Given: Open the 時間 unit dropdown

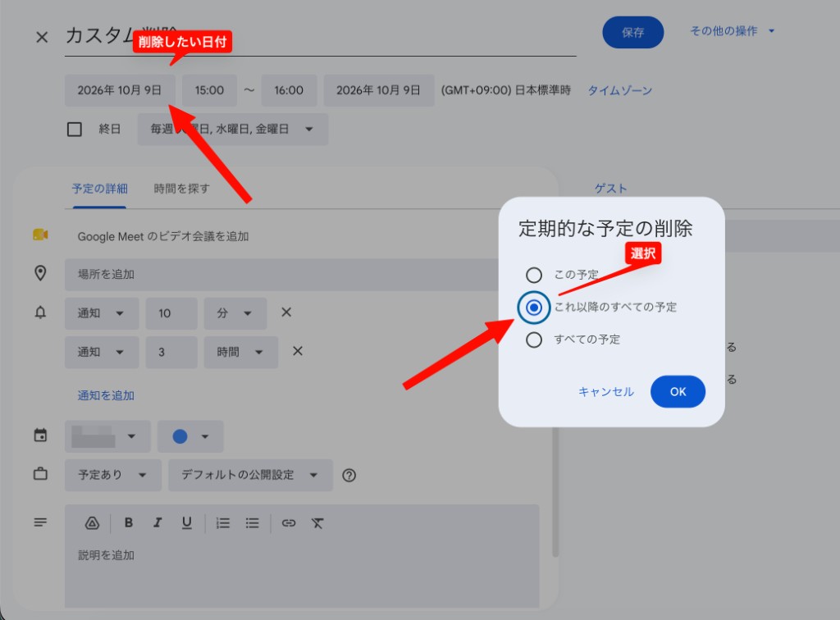Looking at the screenshot, I should (241, 352).
